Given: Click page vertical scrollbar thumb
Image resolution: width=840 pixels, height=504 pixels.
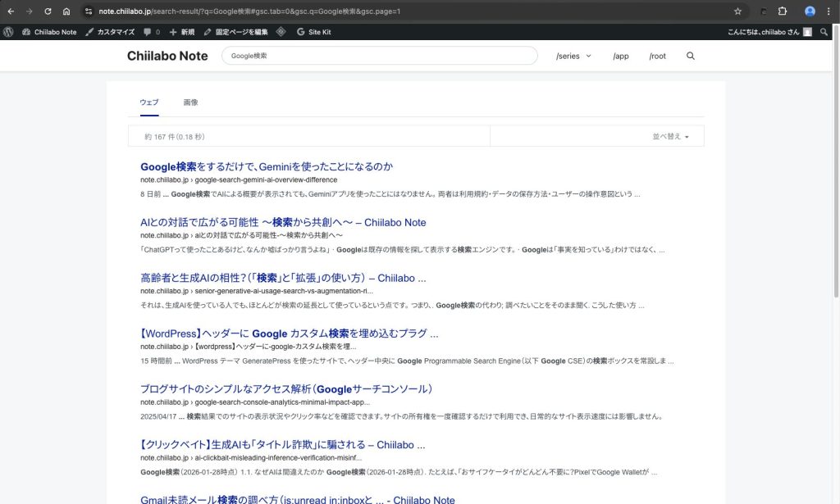Looking at the screenshot, I should pos(836,161).
